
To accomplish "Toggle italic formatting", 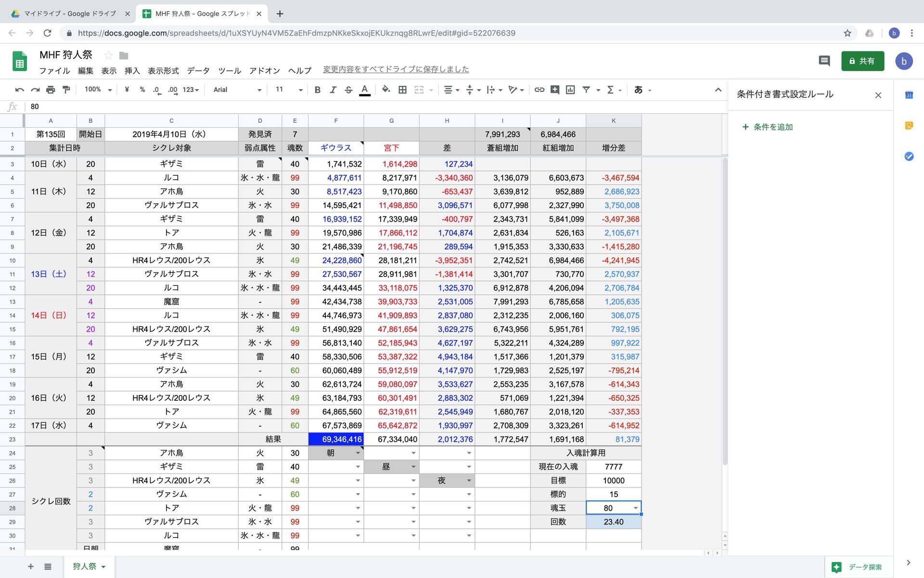I will 333,90.
